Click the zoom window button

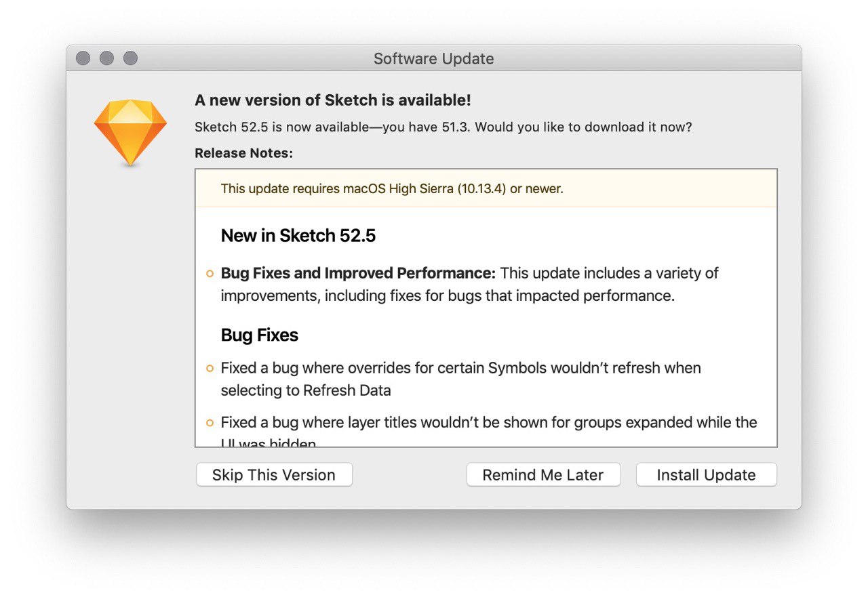(130, 58)
